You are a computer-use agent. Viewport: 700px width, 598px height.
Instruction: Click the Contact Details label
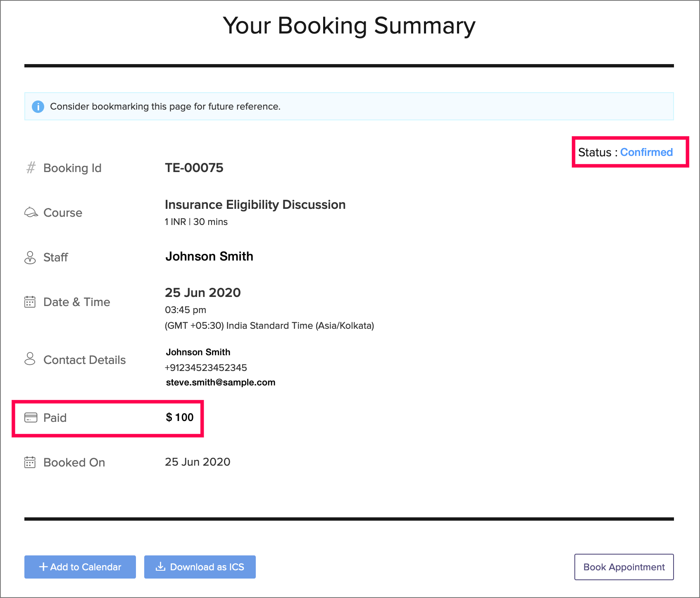click(x=85, y=360)
